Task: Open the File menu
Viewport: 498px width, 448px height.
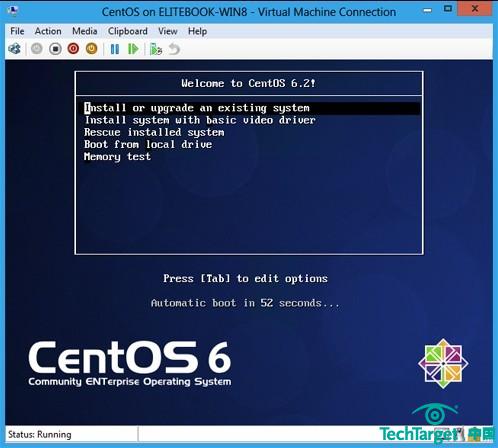Action: [x=17, y=31]
